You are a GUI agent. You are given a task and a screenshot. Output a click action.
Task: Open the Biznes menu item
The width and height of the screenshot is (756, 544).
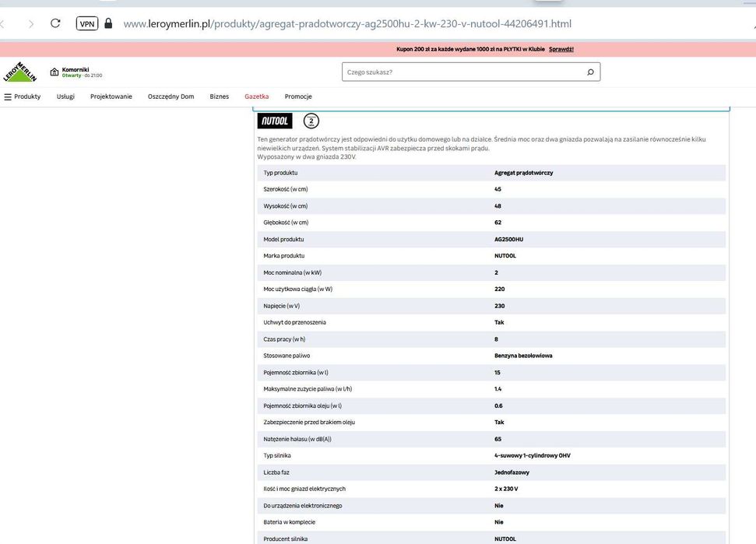pos(219,97)
